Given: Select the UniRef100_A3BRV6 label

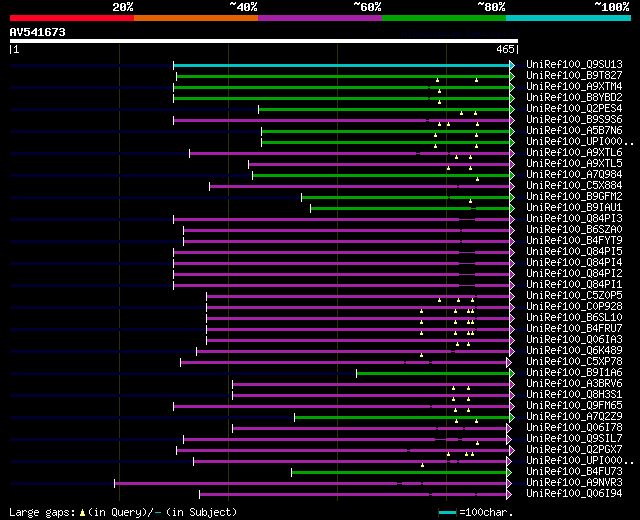Looking at the screenshot, I should pos(574,384).
